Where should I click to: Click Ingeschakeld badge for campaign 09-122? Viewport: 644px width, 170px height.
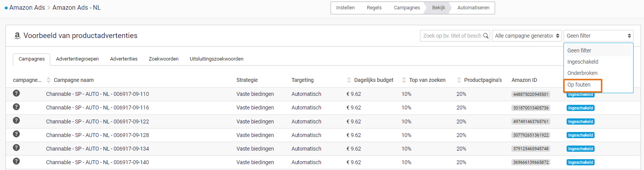click(581, 121)
